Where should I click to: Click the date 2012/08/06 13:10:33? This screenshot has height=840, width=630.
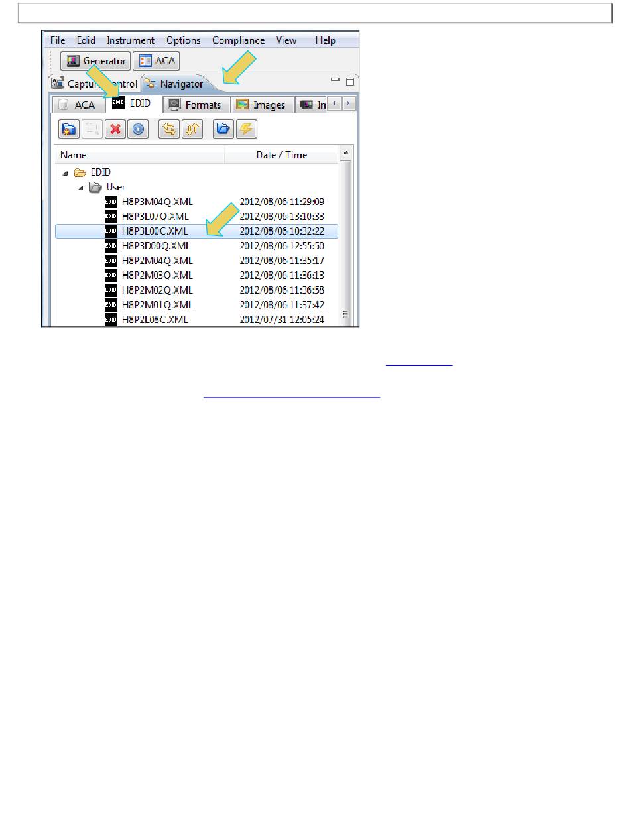pyautogui.click(x=282, y=216)
